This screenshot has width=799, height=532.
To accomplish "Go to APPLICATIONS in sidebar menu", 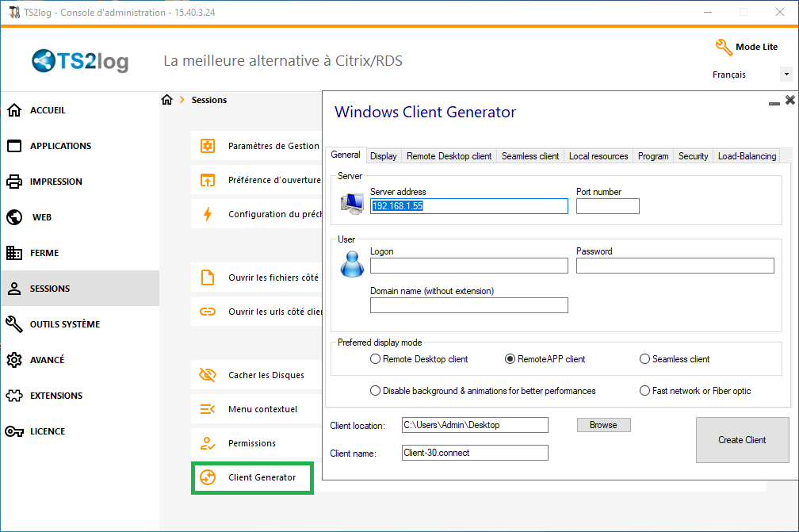I will click(x=79, y=146).
